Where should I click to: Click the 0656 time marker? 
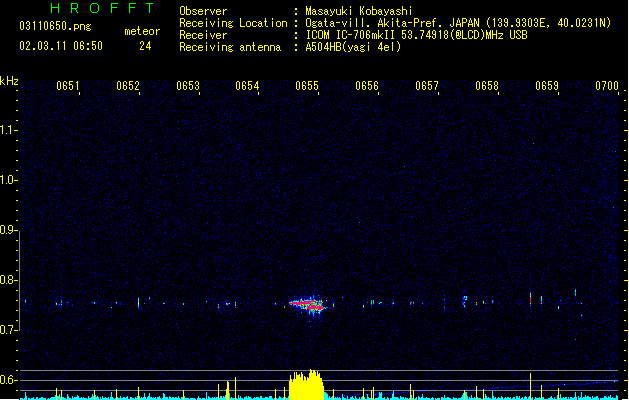367,86
